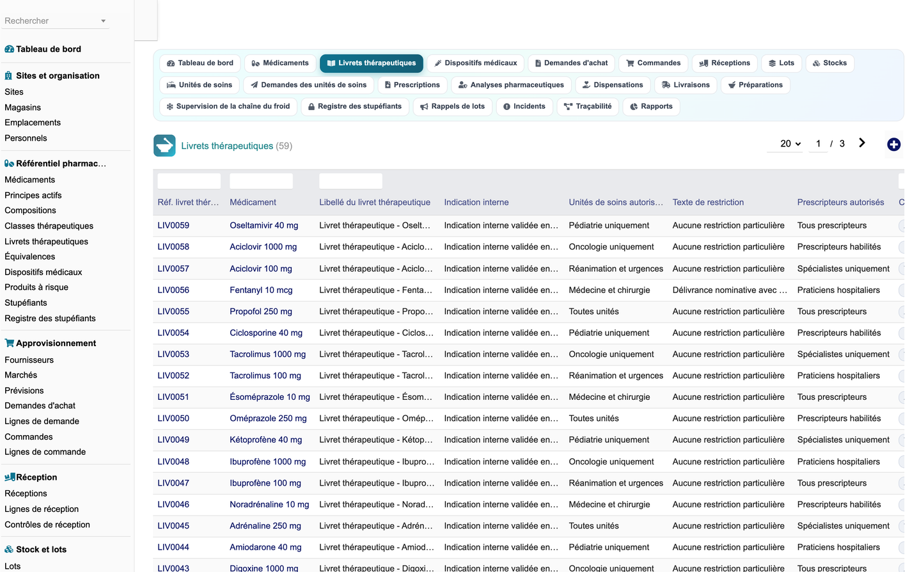Open Analyses pharmaceutiques tab

(512, 85)
